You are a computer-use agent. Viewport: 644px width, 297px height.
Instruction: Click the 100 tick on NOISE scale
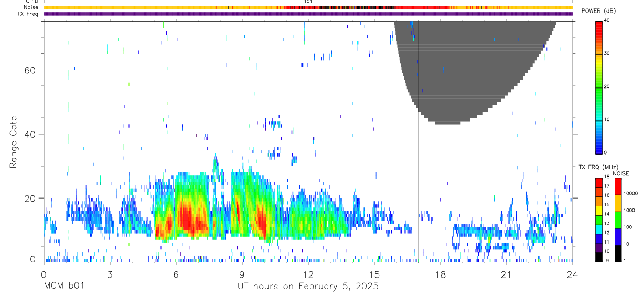click(x=629, y=227)
